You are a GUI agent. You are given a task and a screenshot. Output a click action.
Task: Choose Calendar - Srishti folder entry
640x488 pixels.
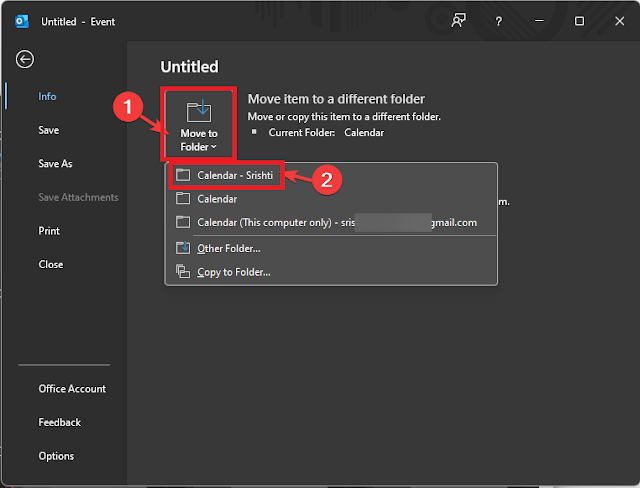[331, 175]
